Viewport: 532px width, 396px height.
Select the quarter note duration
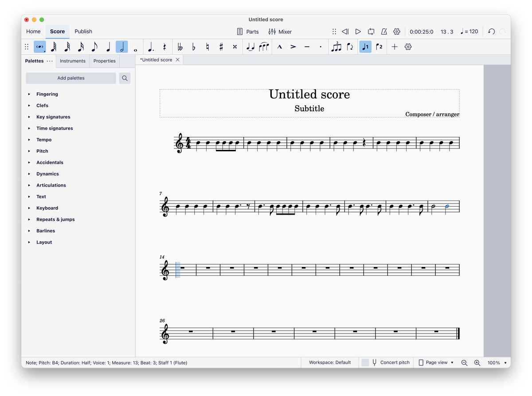[x=108, y=47]
